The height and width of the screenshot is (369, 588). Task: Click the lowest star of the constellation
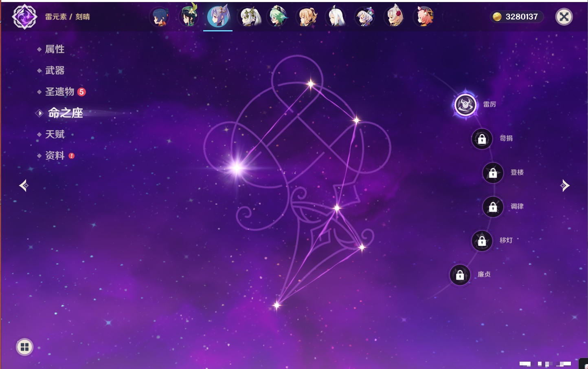tap(277, 305)
